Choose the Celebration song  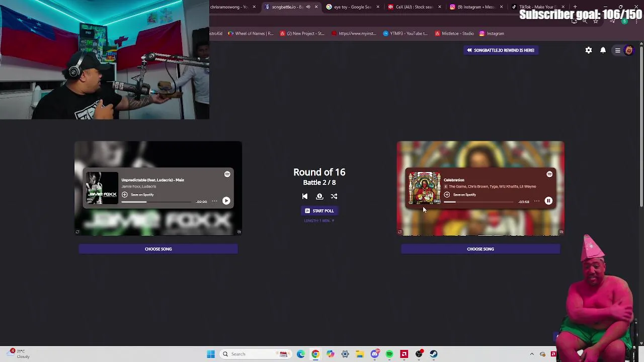[480, 249]
